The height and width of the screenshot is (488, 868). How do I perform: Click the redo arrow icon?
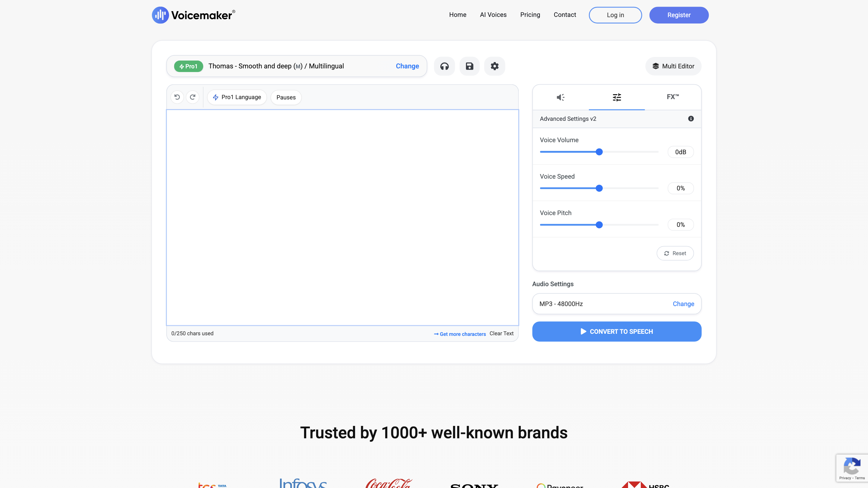click(x=193, y=97)
